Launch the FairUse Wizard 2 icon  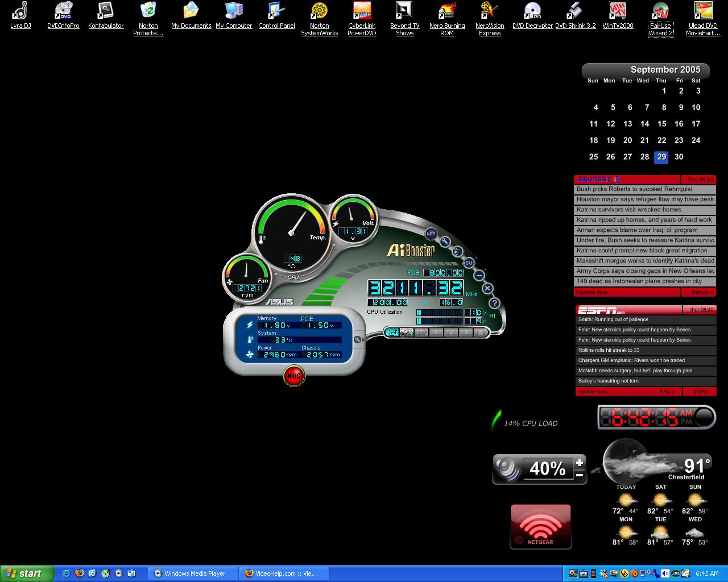(x=660, y=19)
